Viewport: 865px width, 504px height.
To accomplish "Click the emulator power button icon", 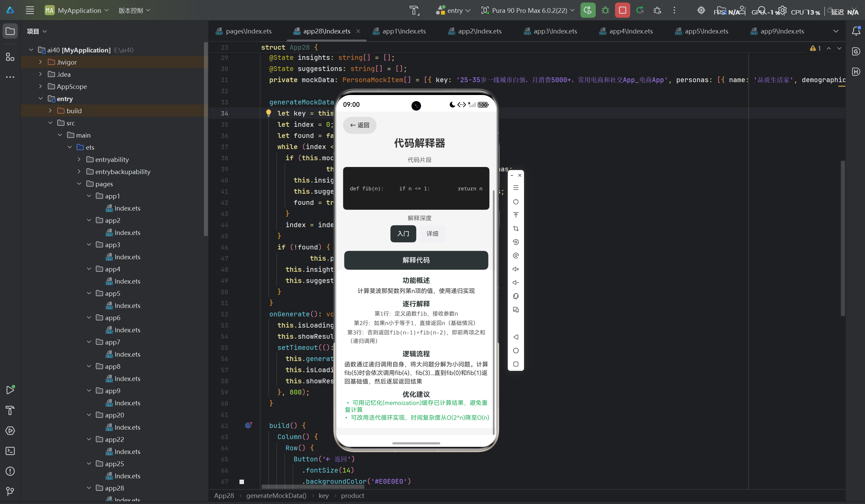I will [516, 202].
